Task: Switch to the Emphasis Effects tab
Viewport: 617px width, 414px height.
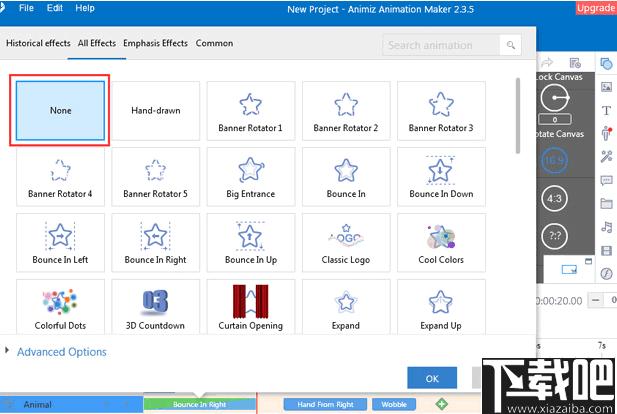Action: pos(155,43)
